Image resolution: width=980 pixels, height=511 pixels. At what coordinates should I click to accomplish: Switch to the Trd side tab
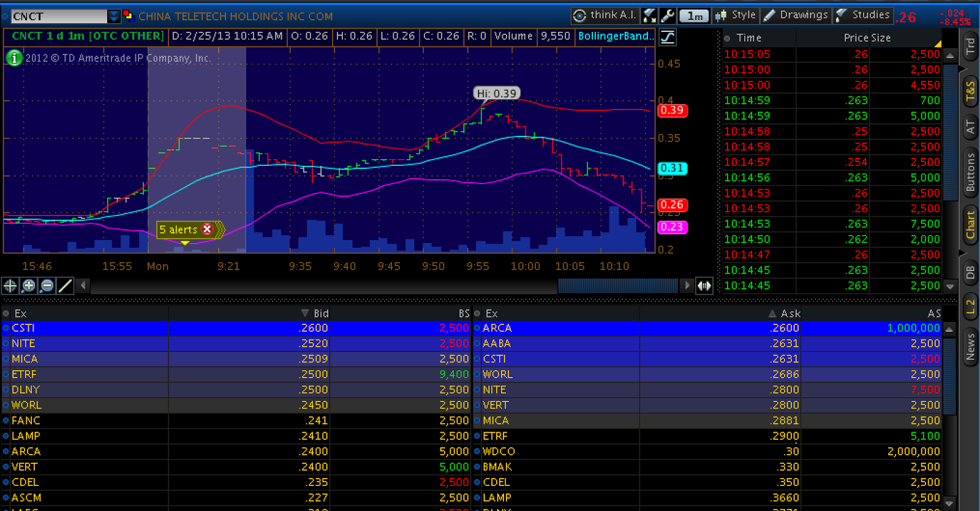970,47
